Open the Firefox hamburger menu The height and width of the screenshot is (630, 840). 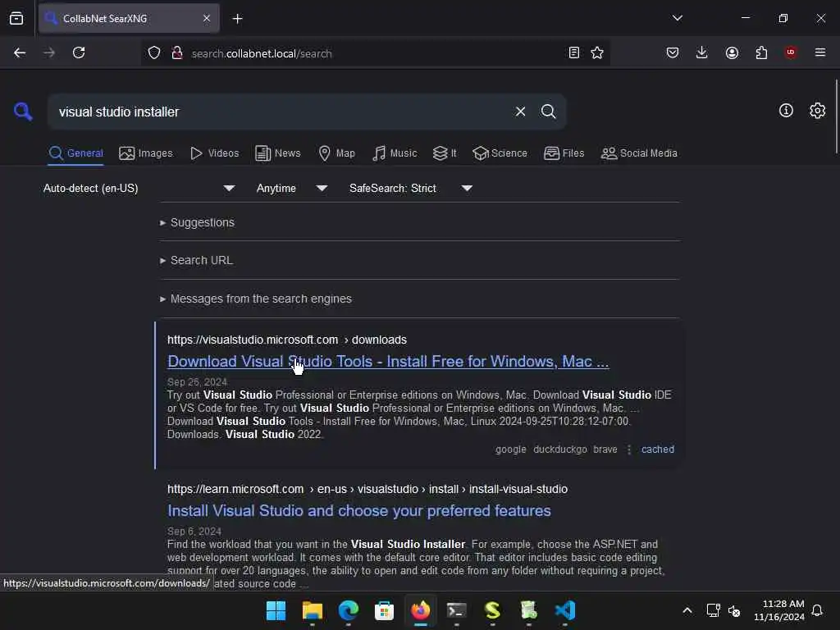point(819,52)
